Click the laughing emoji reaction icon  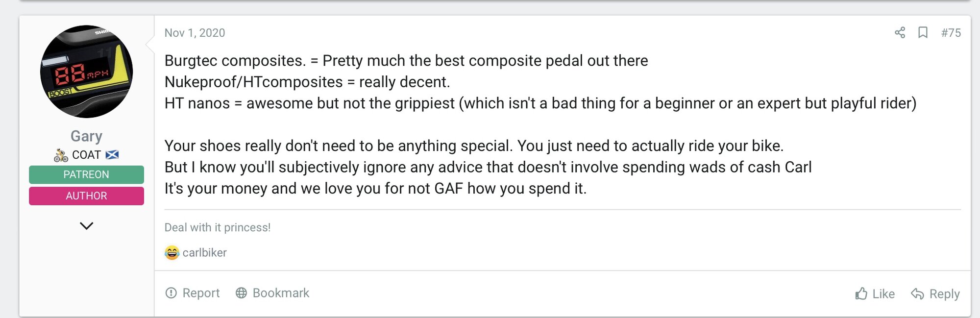coord(172,253)
